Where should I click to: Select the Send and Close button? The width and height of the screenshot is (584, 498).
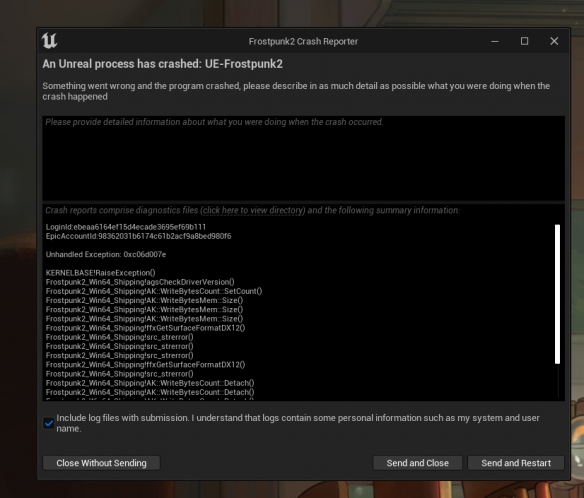pyautogui.click(x=418, y=463)
